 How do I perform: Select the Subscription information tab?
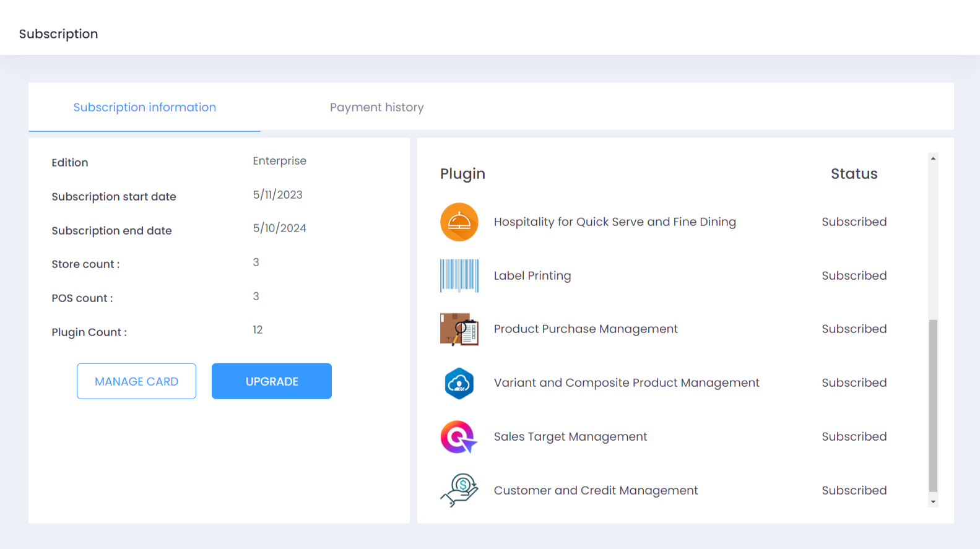(x=144, y=107)
